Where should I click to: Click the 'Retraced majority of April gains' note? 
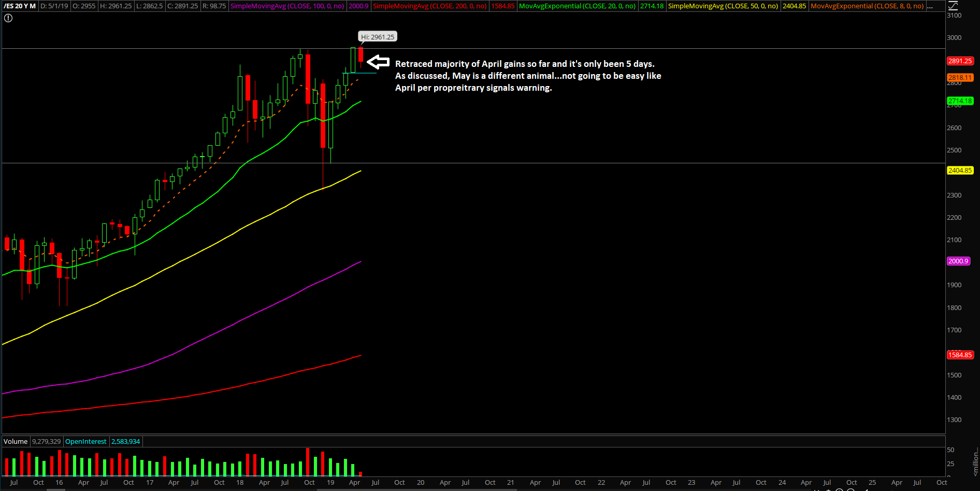[525, 64]
